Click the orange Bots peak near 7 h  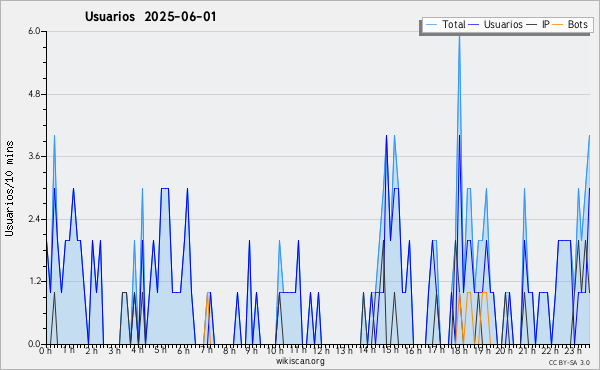click(x=207, y=293)
